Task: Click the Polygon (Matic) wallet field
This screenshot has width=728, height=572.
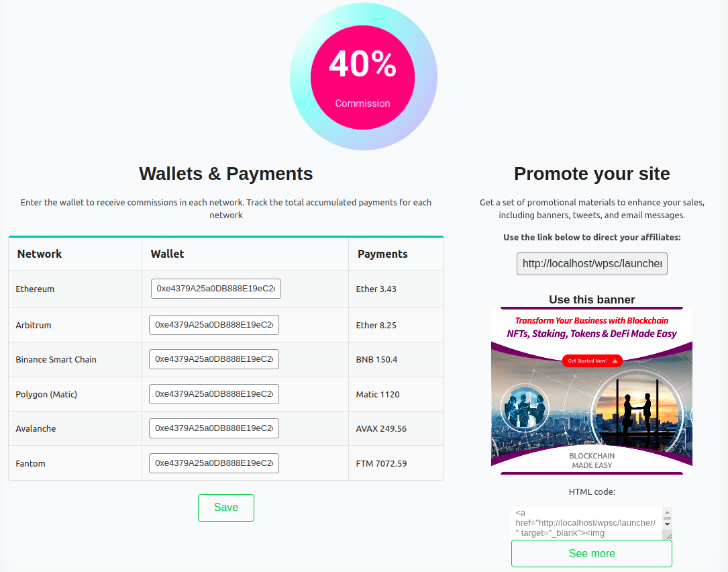Action: coord(214,394)
